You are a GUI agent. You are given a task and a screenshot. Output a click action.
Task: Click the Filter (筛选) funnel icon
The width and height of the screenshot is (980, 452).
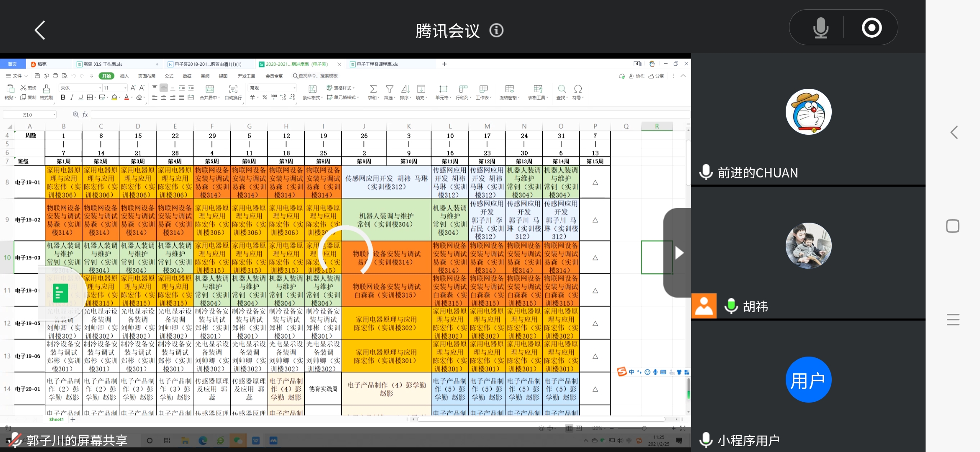[389, 89]
